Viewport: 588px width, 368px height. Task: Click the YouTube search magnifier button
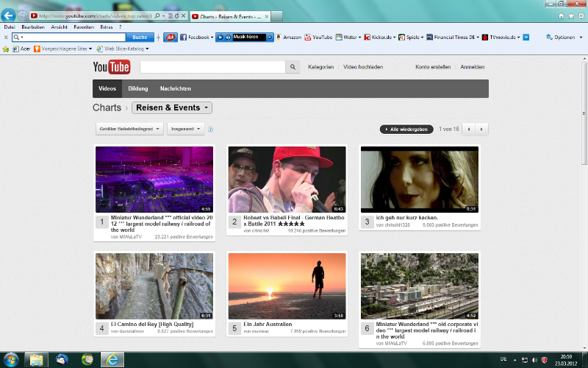[x=293, y=67]
